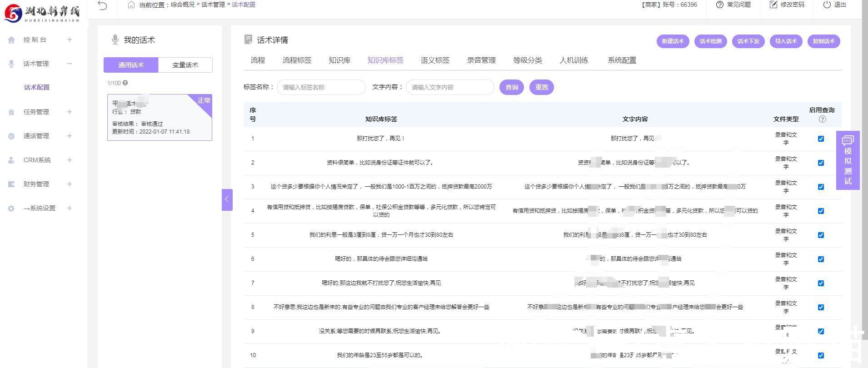Click the 湖北新岸线 logo
The height and width of the screenshot is (368, 868).
point(43,13)
